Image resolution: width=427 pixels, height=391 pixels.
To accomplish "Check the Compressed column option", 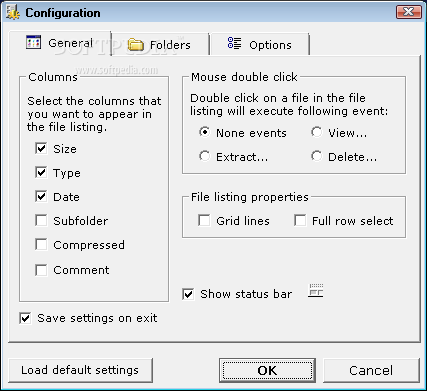I will click(x=41, y=244).
